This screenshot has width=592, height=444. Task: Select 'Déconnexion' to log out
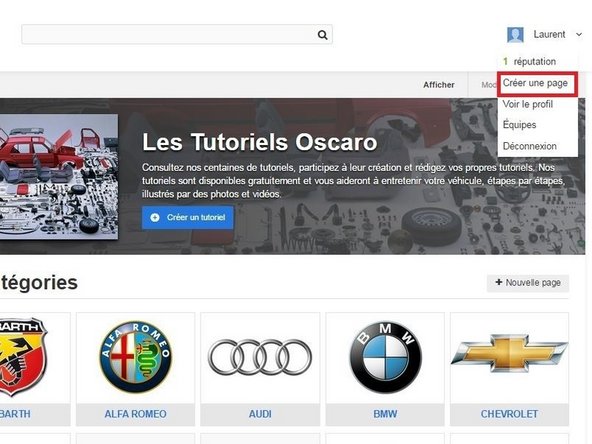click(x=529, y=146)
